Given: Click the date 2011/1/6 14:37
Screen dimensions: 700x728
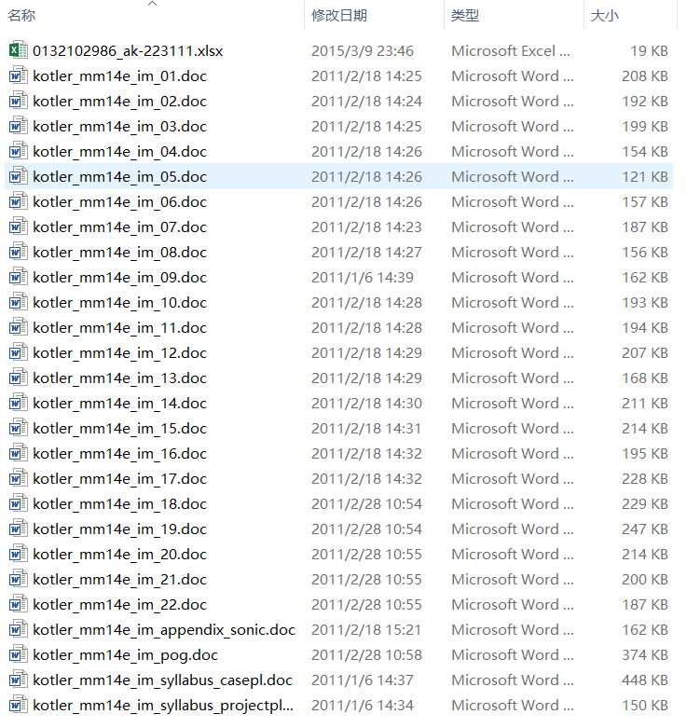Looking at the screenshot, I should [x=363, y=680].
